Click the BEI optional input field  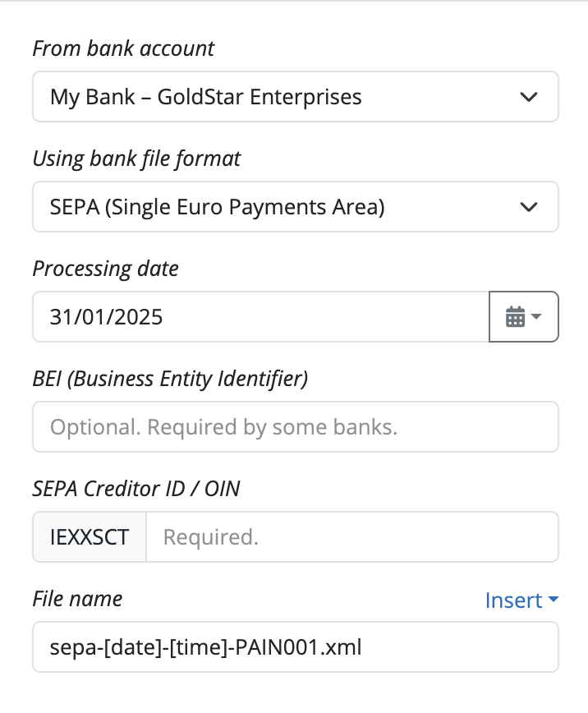click(x=296, y=426)
